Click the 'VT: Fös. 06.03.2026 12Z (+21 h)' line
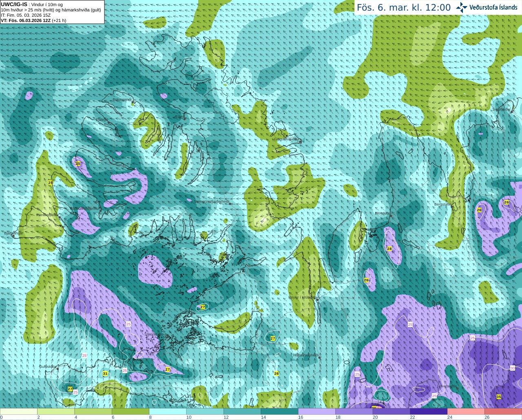 point(33,20)
